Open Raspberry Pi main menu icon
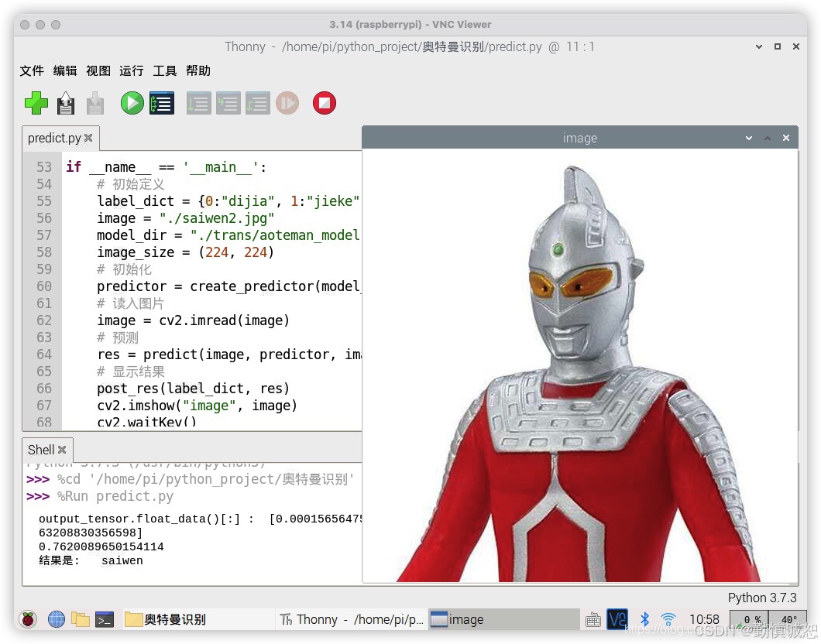 pos(29,619)
